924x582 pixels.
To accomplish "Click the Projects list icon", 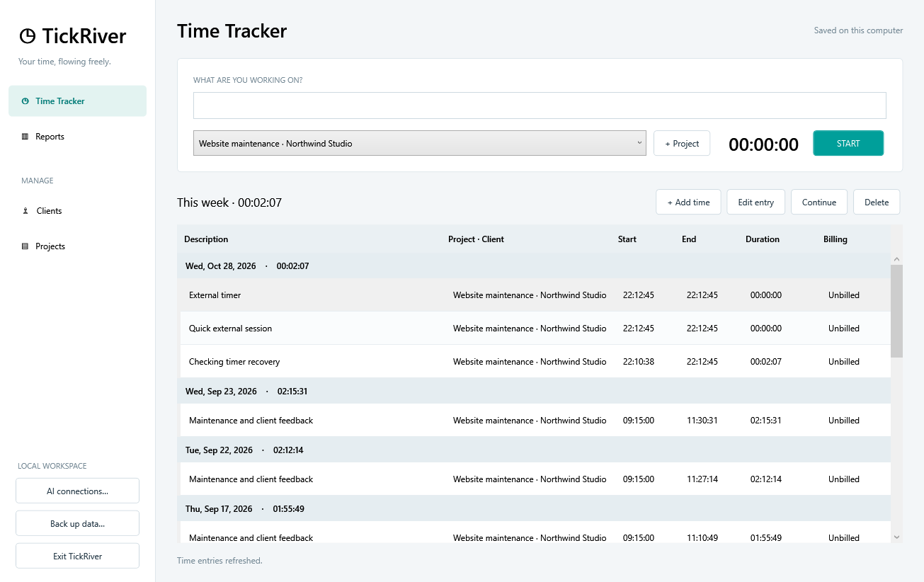I will tap(25, 246).
